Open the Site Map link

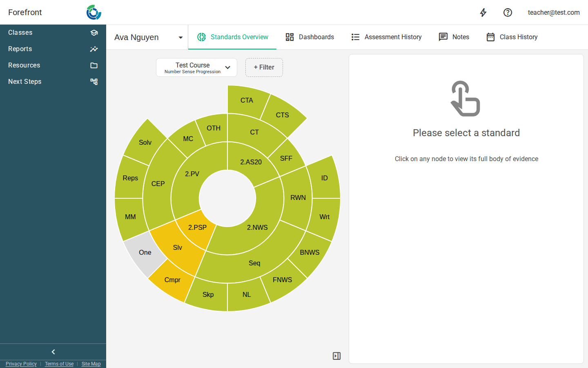[91, 364]
